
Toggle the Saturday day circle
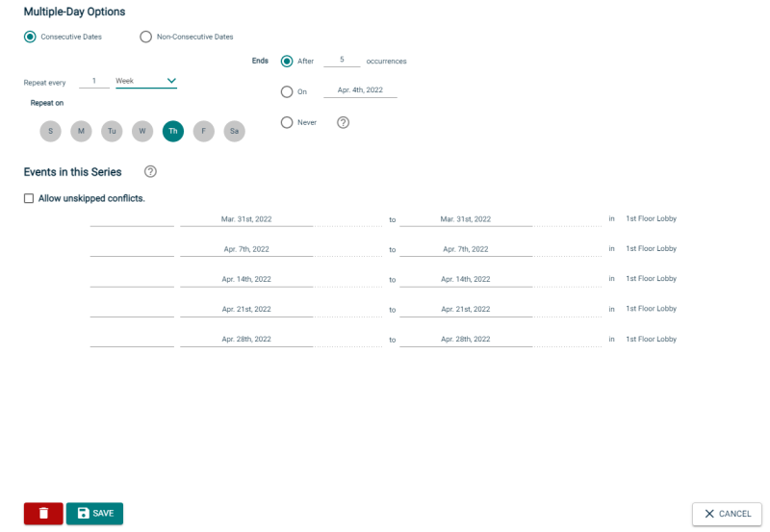click(x=234, y=131)
